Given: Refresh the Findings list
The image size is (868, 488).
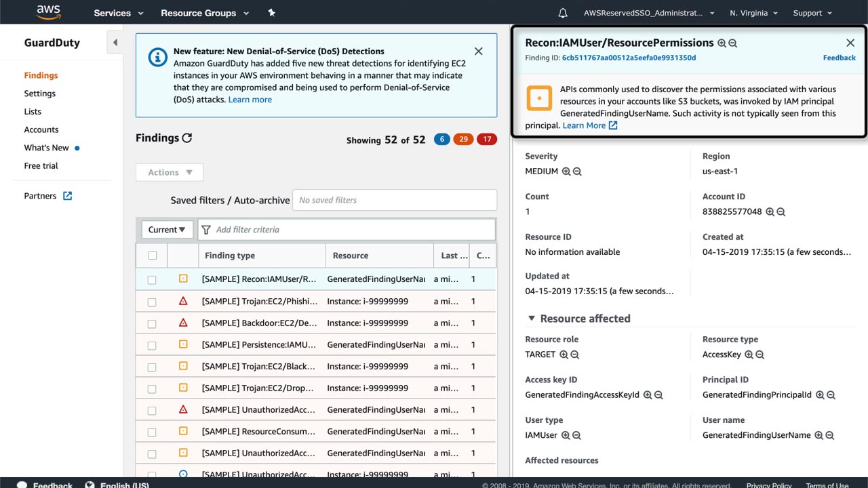Looking at the screenshot, I should (187, 138).
